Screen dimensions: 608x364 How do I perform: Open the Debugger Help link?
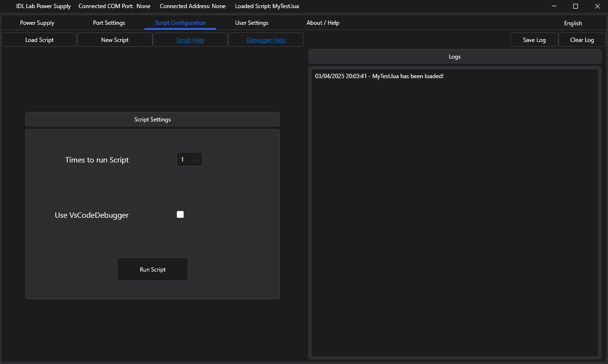[x=266, y=40]
